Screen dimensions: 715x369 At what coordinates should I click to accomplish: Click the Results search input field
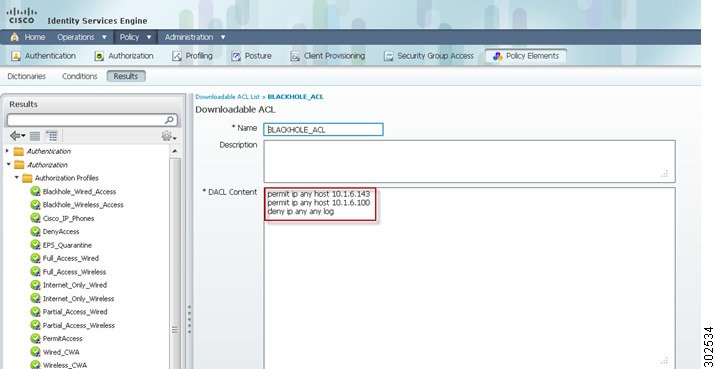(x=86, y=120)
